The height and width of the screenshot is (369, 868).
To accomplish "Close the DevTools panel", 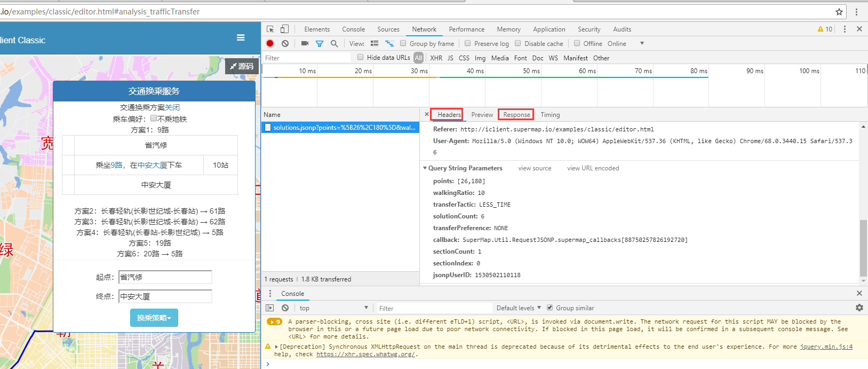I will point(859,29).
